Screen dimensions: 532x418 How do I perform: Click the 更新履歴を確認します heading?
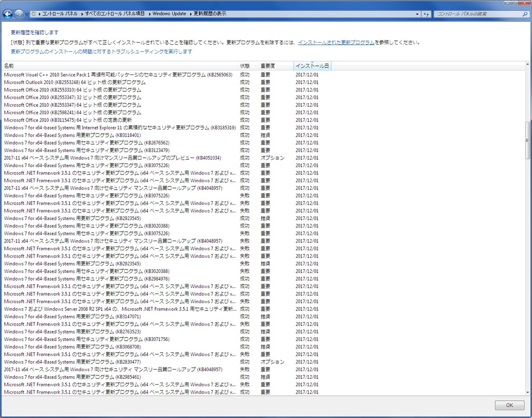(x=35, y=33)
